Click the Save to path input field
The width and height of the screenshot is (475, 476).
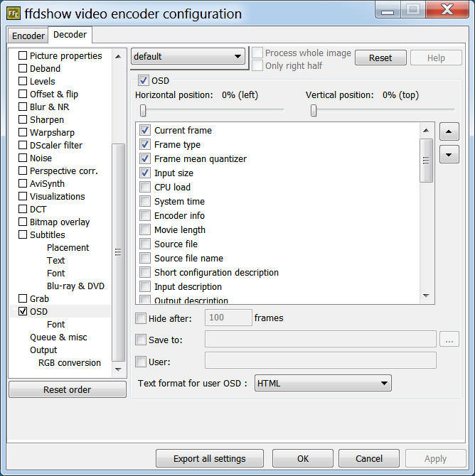pyautogui.click(x=321, y=339)
